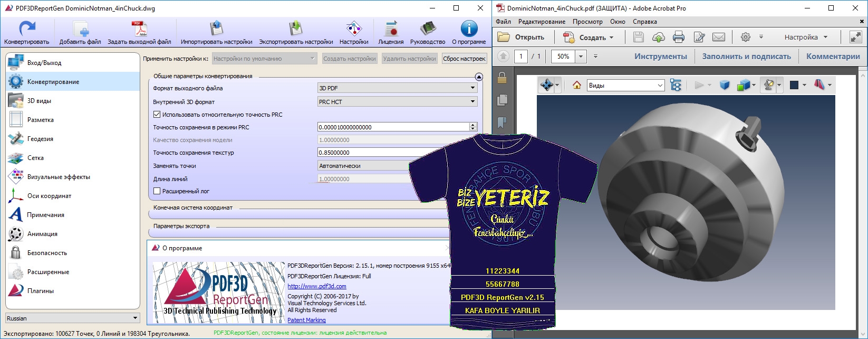Viewport: 868px width, 339px height.
Task: Open the Настройка dropdown in Acrobat
Action: click(806, 37)
